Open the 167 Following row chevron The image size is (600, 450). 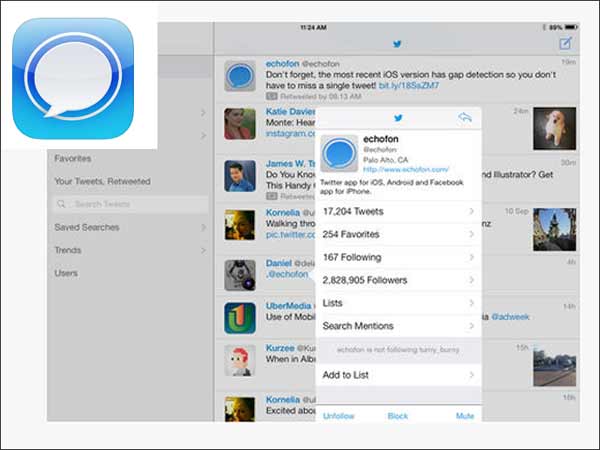pos(472,257)
